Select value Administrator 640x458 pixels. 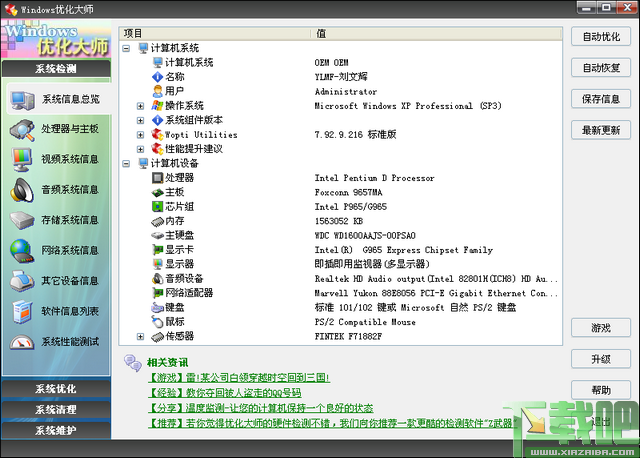pos(346,91)
